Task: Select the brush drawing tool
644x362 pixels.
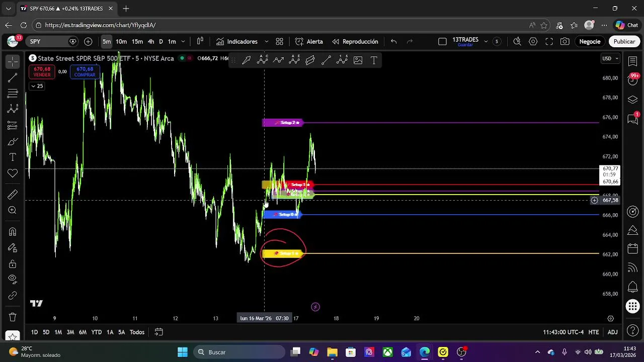Action: click(x=13, y=141)
